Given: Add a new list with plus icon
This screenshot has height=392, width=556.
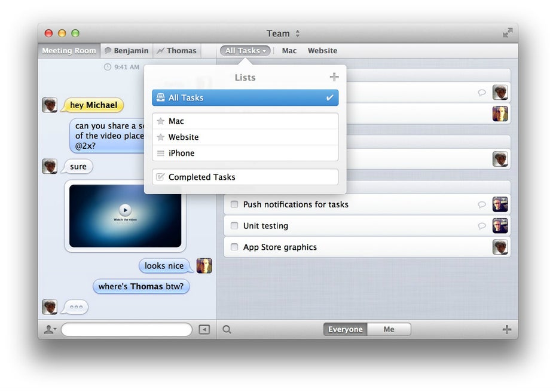Looking at the screenshot, I should [334, 77].
